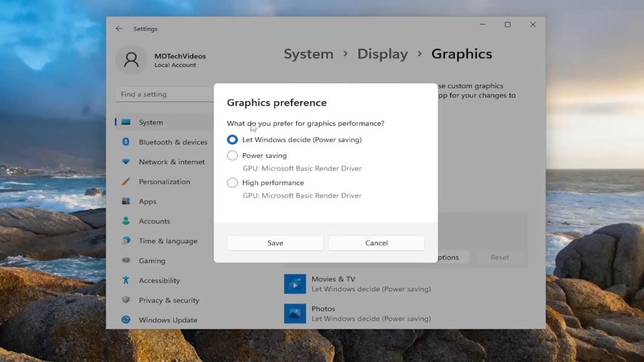
Task: Click the Apps icon in sidebar
Action: (126, 202)
